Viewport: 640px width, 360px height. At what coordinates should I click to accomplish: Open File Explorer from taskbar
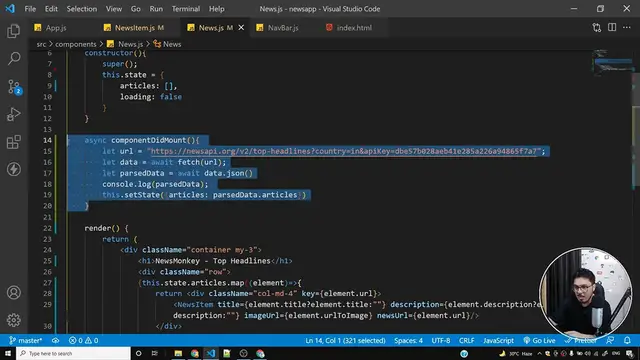(178, 353)
